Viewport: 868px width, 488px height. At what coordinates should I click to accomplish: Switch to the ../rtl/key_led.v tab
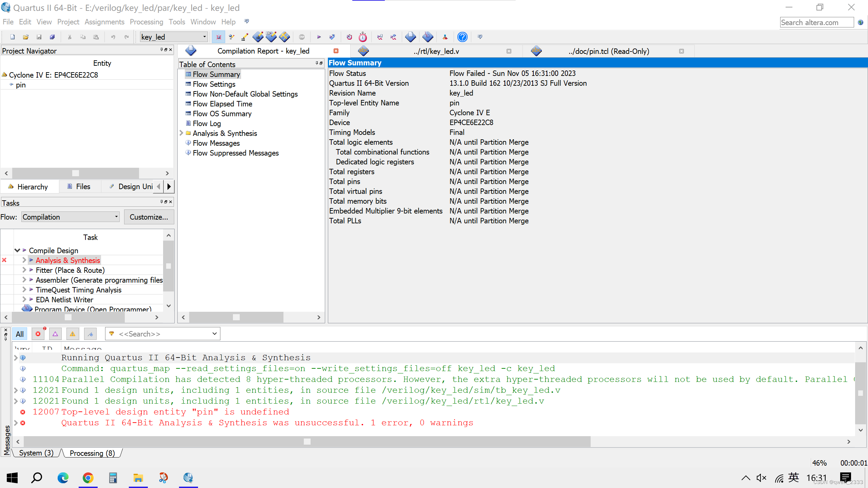pyautogui.click(x=436, y=51)
